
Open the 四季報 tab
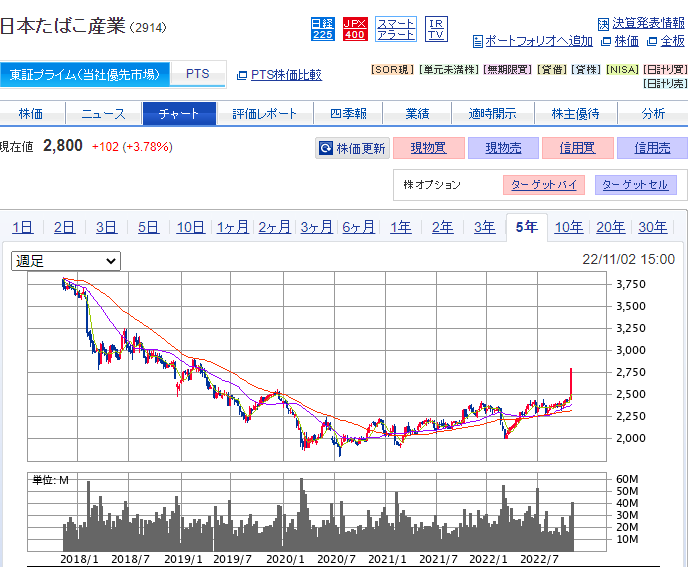[x=348, y=114]
